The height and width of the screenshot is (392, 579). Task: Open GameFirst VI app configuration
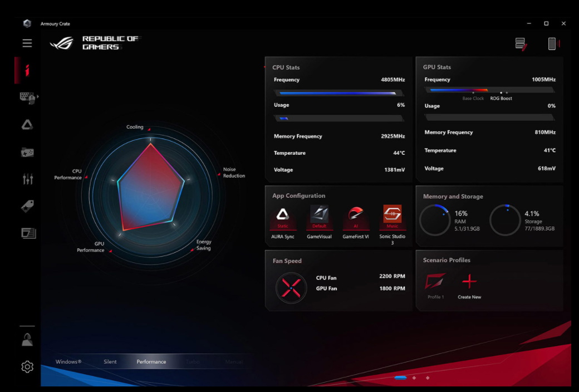(x=356, y=222)
